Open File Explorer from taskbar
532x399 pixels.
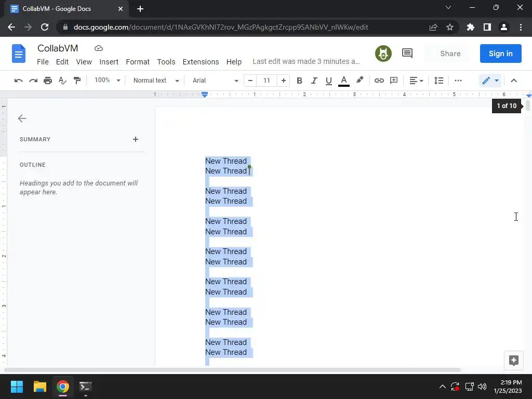tap(39, 387)
